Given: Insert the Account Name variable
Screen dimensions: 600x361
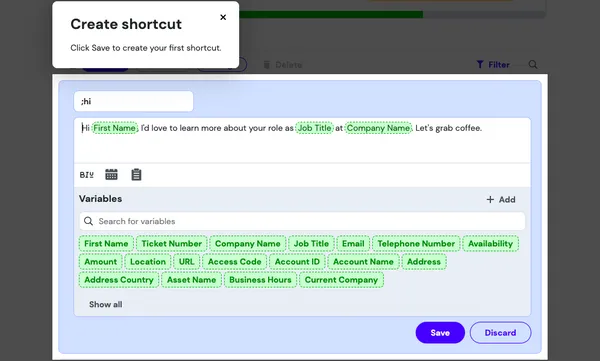Looking at the screenshot, I should point(363,261).
